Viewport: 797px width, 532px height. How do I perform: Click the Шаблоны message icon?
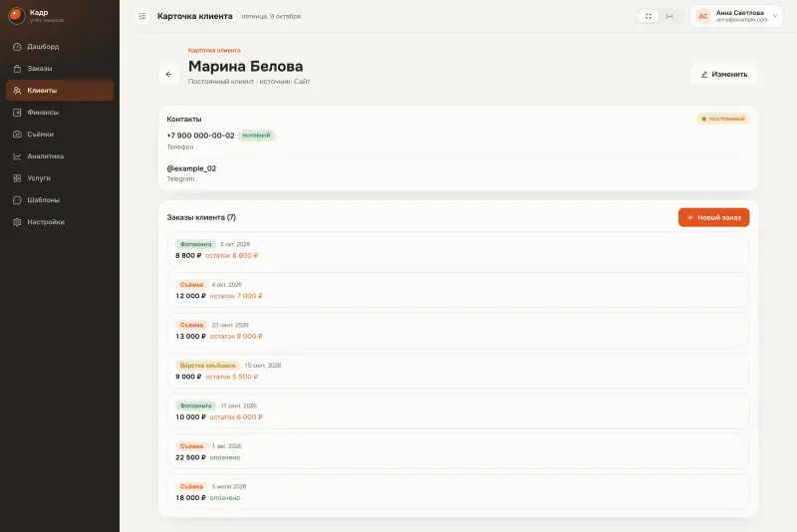pos(17,199)
